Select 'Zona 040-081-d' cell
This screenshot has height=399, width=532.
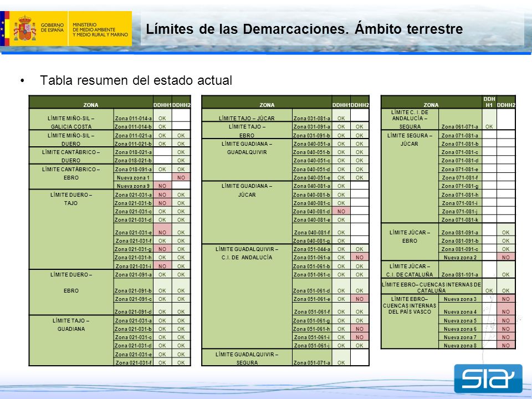pos(312,211)
